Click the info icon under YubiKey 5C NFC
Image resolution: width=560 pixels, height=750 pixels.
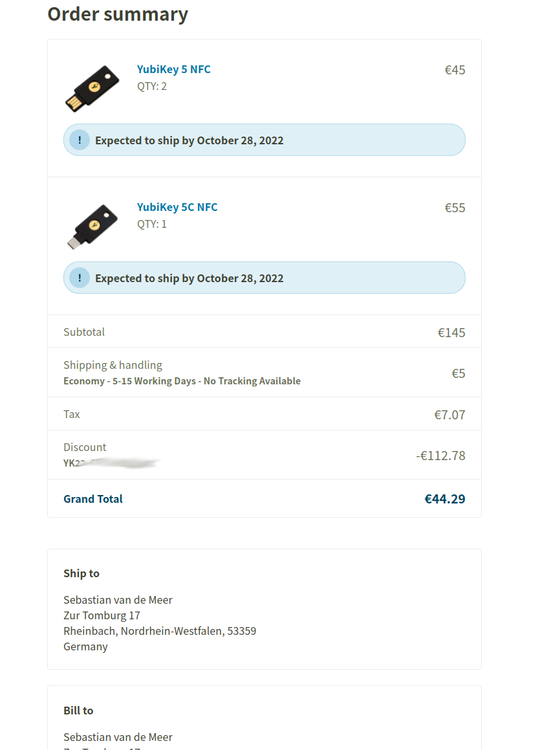80,278
